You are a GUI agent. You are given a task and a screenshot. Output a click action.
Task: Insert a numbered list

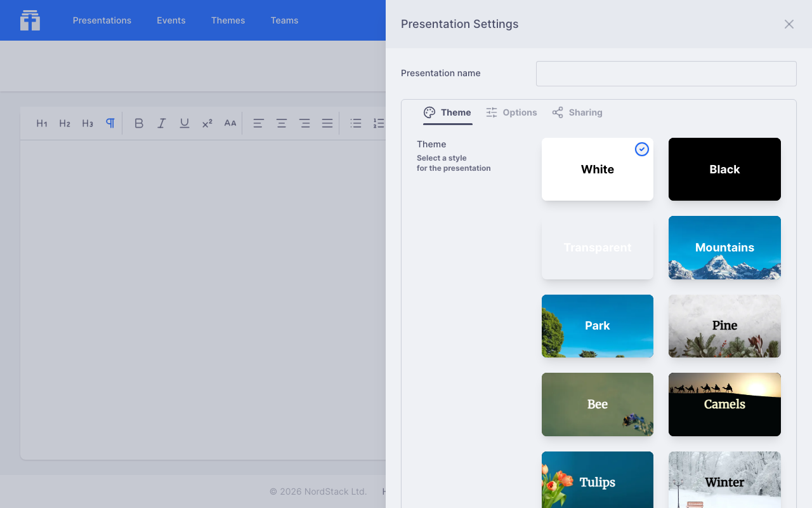click(x=379, y=123)
